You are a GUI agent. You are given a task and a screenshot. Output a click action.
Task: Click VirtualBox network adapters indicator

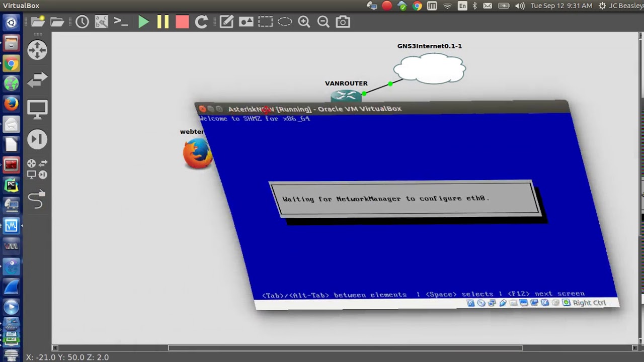click(x=492, y=303)
